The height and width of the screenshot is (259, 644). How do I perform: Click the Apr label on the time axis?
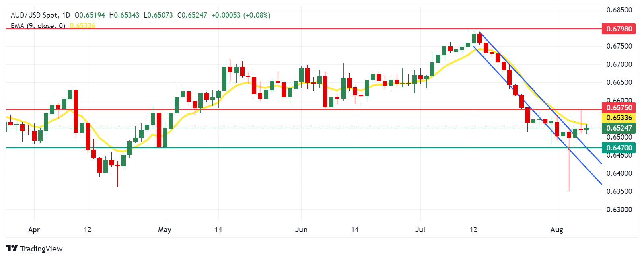pyautogui.click(x=34, y=230)
